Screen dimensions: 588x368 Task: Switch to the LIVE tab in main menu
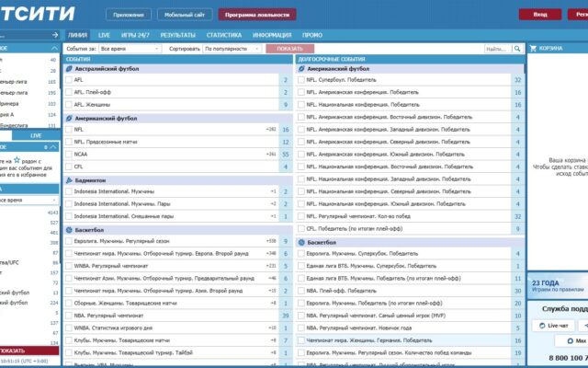point(104,35)
